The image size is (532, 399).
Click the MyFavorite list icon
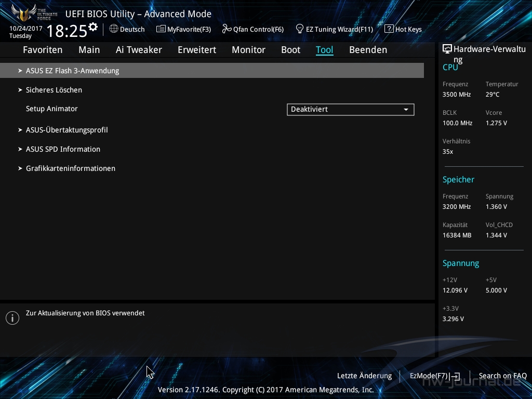(x=161, y=29)
